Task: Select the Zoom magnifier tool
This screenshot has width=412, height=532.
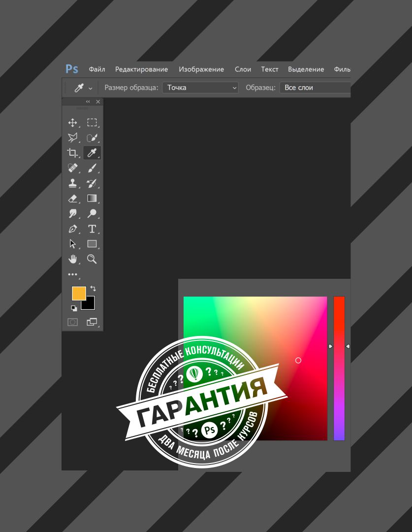Action: [92, 259]
